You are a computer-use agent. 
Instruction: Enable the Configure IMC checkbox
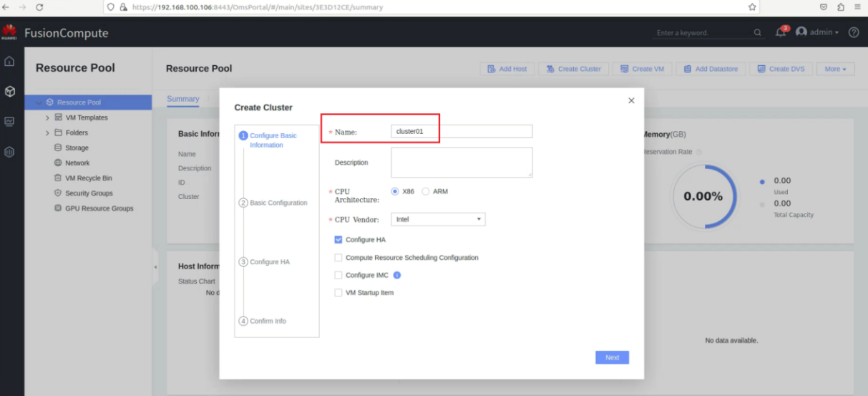(338, 275)
